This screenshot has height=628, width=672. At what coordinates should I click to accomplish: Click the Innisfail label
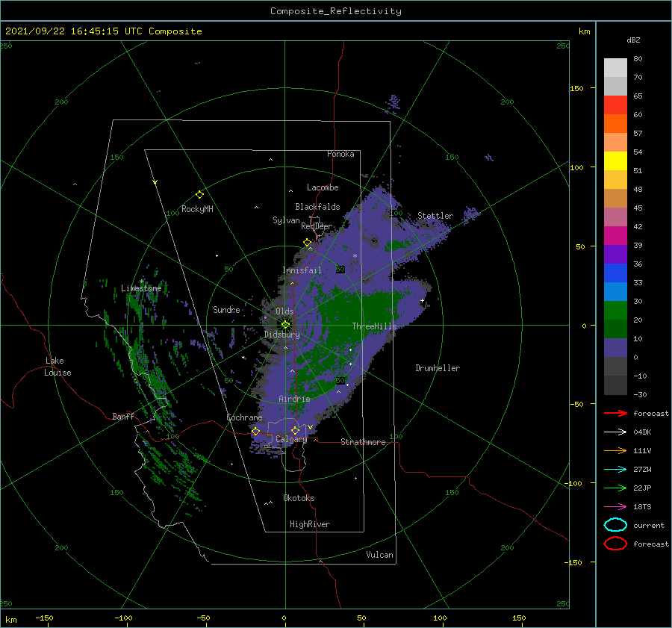(x=302, y=270)
